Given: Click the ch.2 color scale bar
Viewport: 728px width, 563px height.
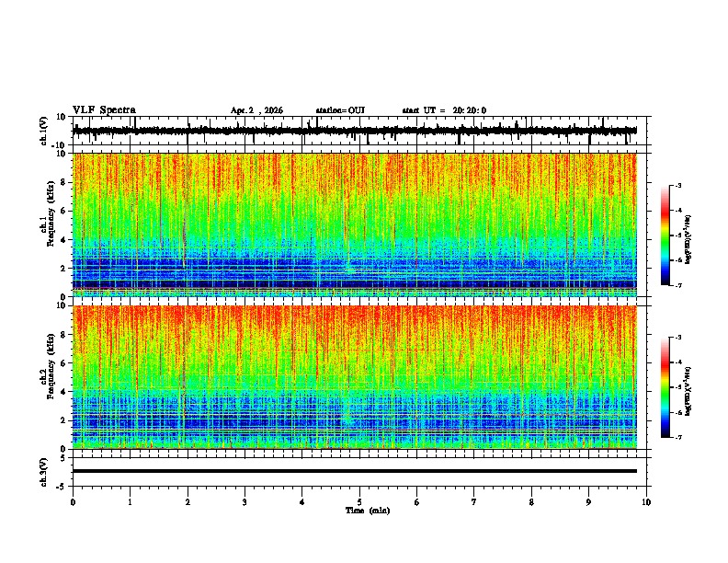Looking at the screenshot, I should [665, 387].
